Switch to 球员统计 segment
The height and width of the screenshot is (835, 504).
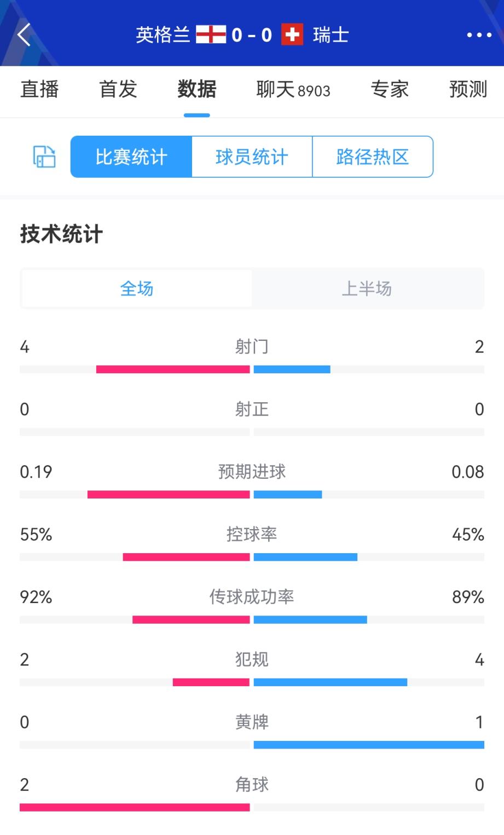[x=252, y=157]
